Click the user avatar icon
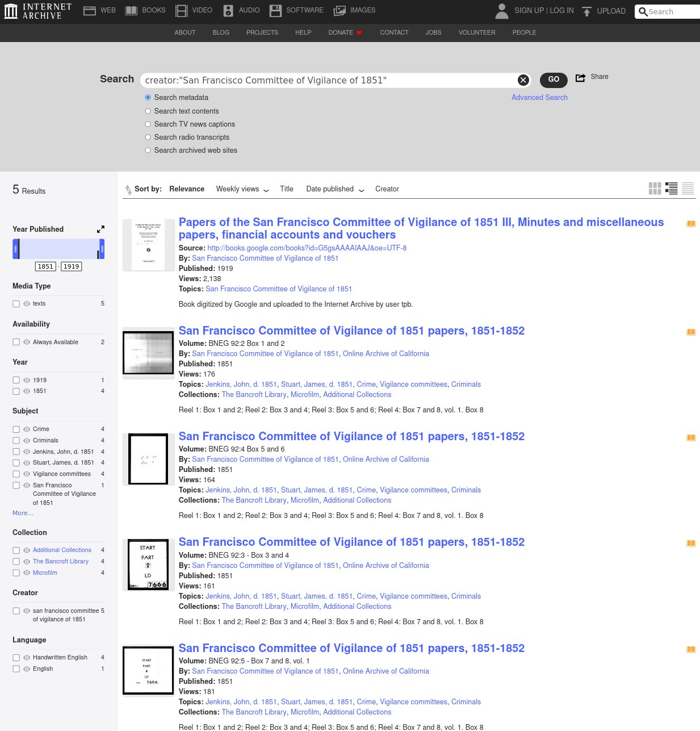This screenshot has width=700, height=731. coord(501,11)
